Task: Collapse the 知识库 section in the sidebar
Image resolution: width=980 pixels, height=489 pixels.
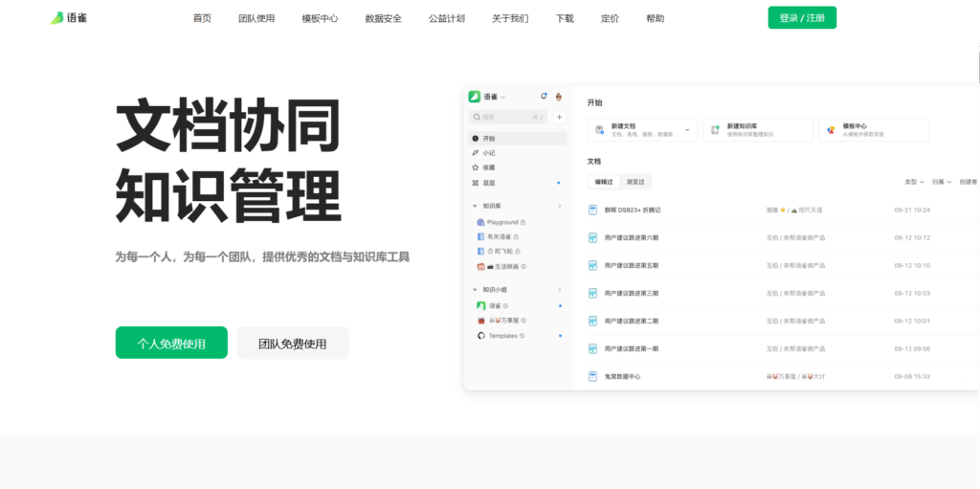Action: [476, 206]
